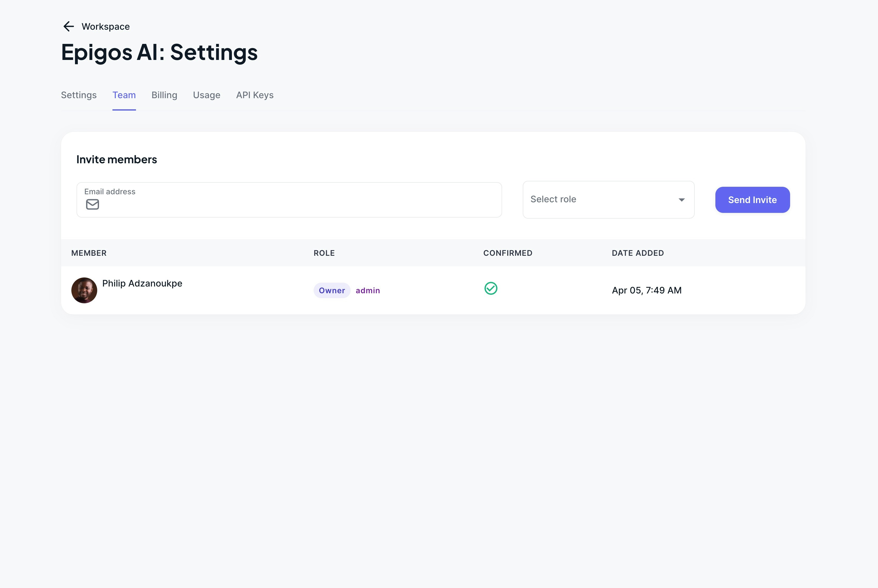Click the green confirmed checkmark for Philip
The width and height of the screenshot is (878, 588).
pos(491,289)
